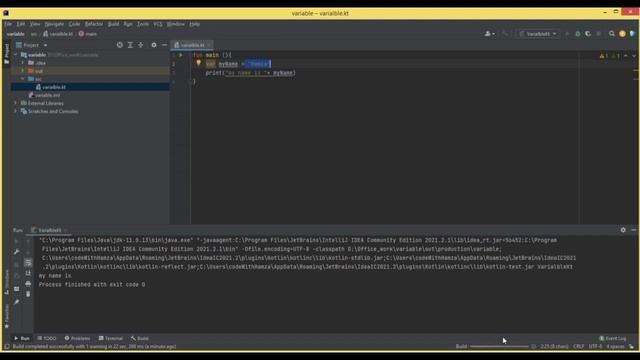Go to previous highlighted error arrow

click(x=626, y=56)
